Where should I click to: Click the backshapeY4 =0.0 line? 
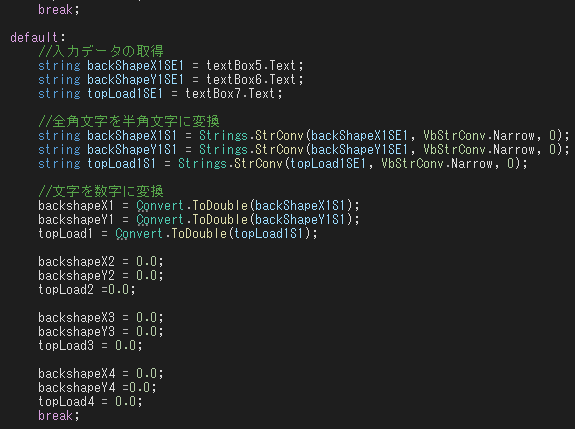point(97,388)
